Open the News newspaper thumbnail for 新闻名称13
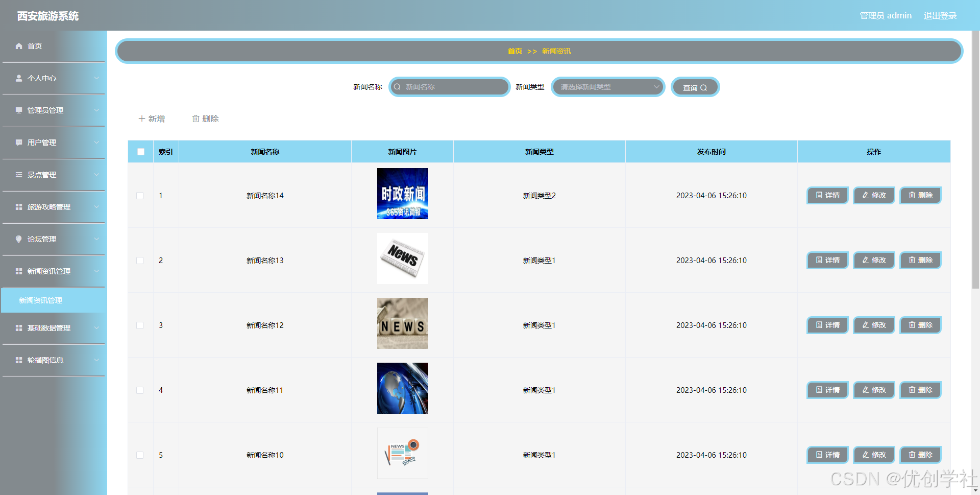This screenshot has width=980, height=495. tap(403, 258)
